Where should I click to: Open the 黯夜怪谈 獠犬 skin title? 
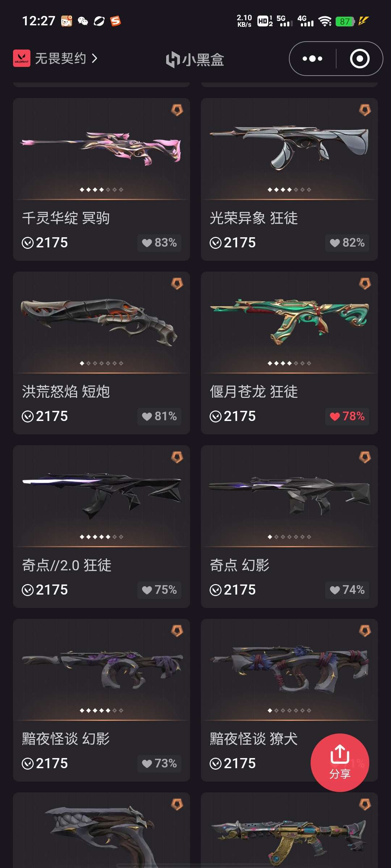click(x=254, y=739)
